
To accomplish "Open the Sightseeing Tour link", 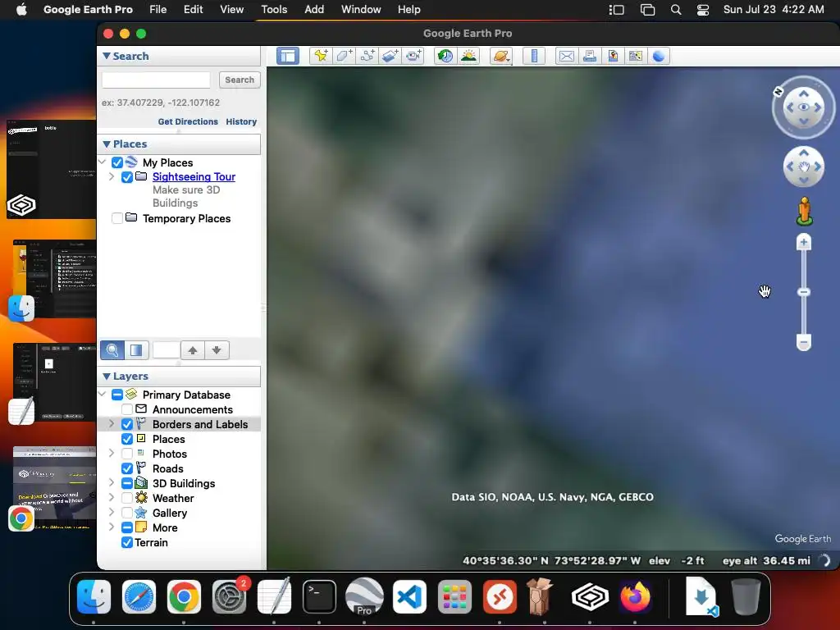I will tap(194, 177).
